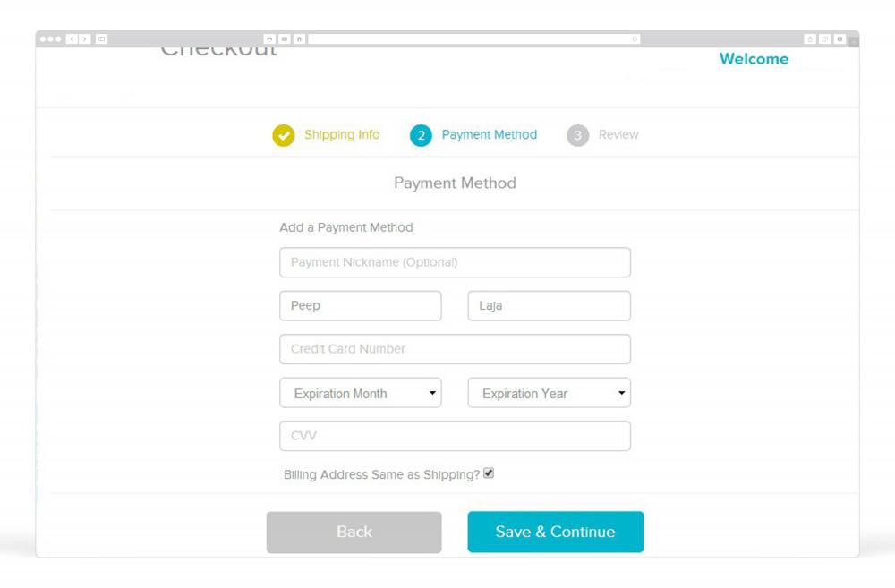Click the browser forward arrow icon
The height and width of the screenshot is (588, 895).
(84, 38)
